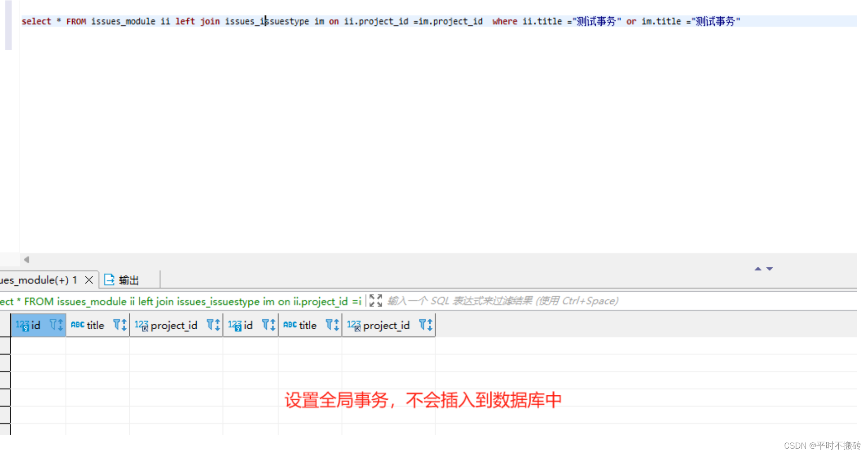Click the down triangle above the results panel
Screen dimensions: 868x454
(770, 269)
